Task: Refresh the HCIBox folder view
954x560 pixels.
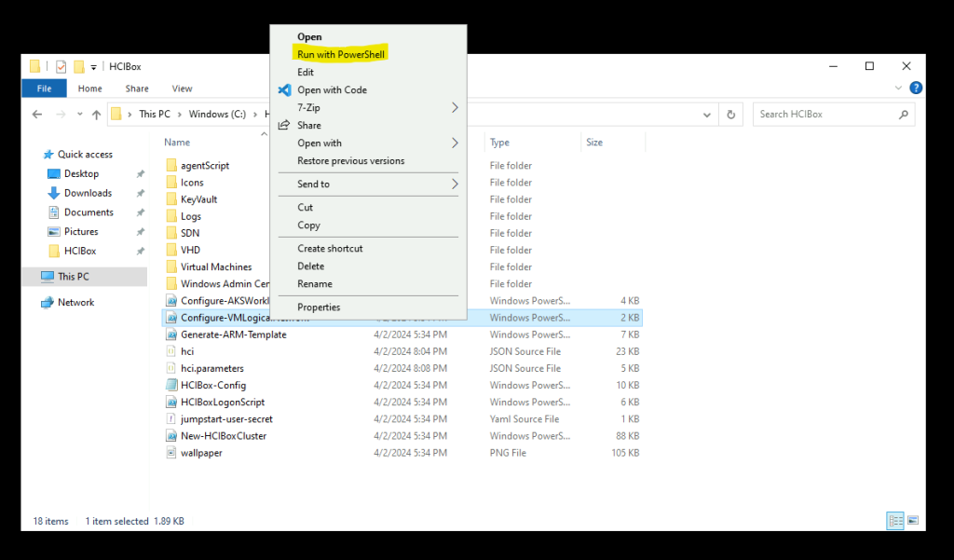Action: pyautogui.click(x=730, y=115)
